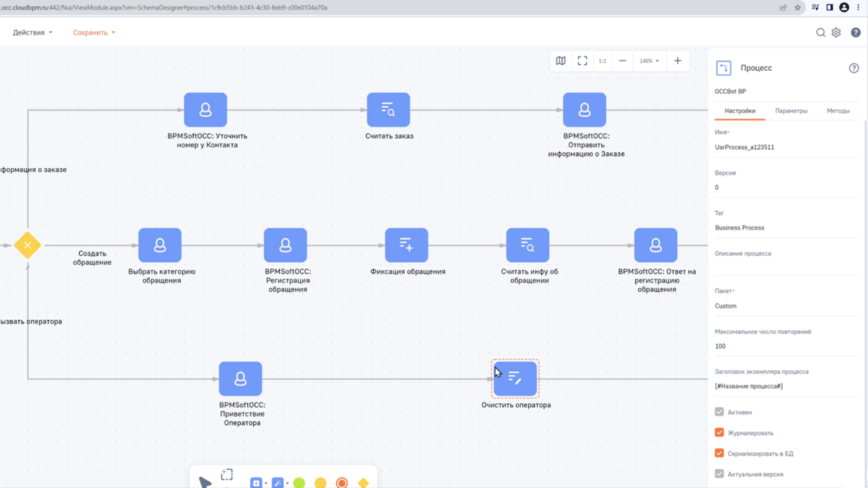Click the 1:1 actual size button
868x488 pixels.
pyautogui.click(x=602, y=61)
